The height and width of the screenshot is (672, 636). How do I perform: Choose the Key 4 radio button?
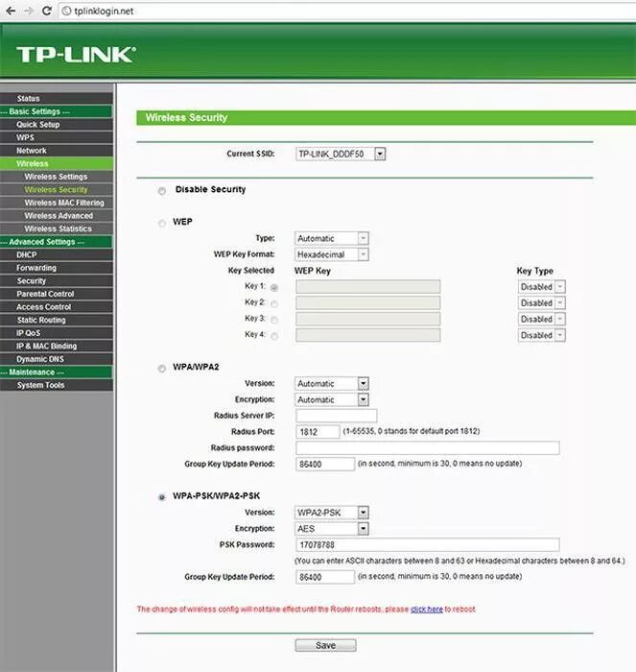point(274,336)
